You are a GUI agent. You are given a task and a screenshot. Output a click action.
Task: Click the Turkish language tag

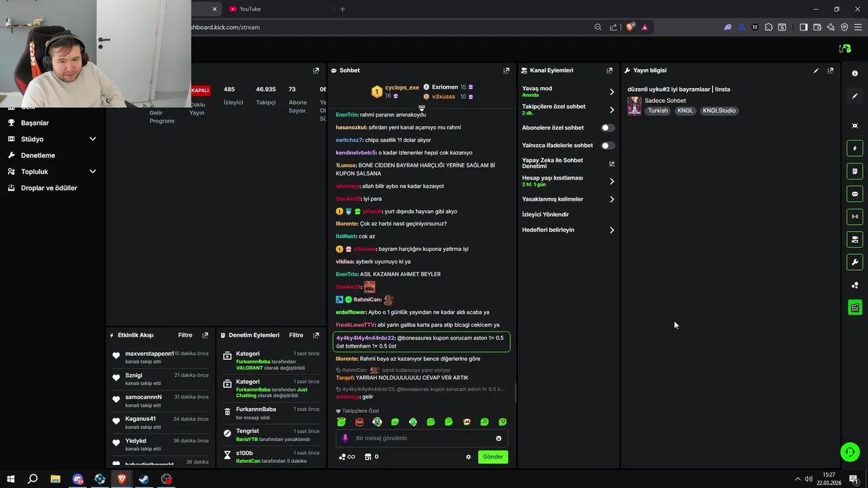coord(658,110)
